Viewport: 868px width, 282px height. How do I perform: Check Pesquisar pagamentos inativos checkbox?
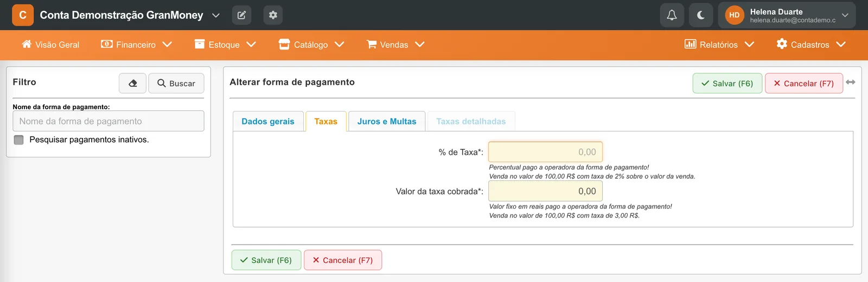point(19,140)
